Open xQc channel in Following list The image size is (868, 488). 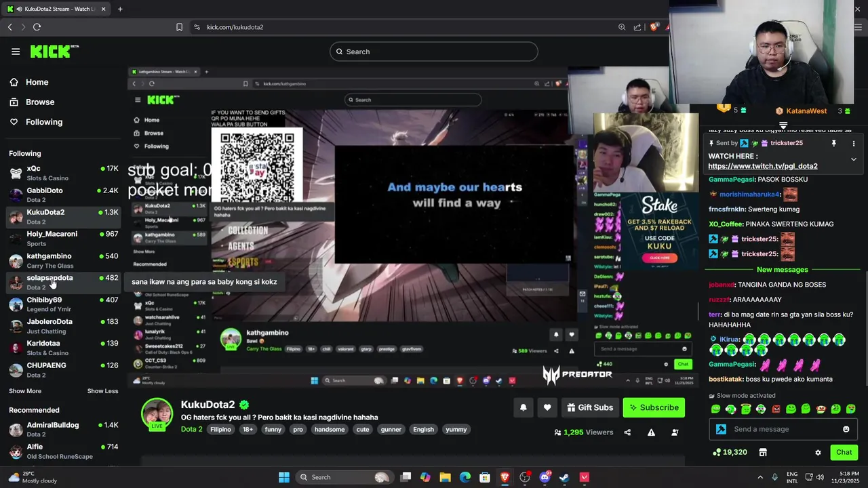[x=63, y=173]
